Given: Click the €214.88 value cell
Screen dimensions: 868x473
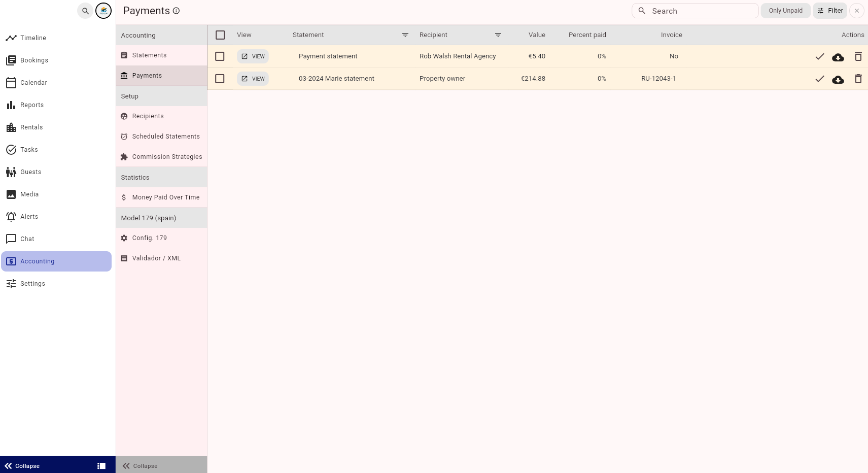Looking at the screenshot, I should (x=533, y=79).
